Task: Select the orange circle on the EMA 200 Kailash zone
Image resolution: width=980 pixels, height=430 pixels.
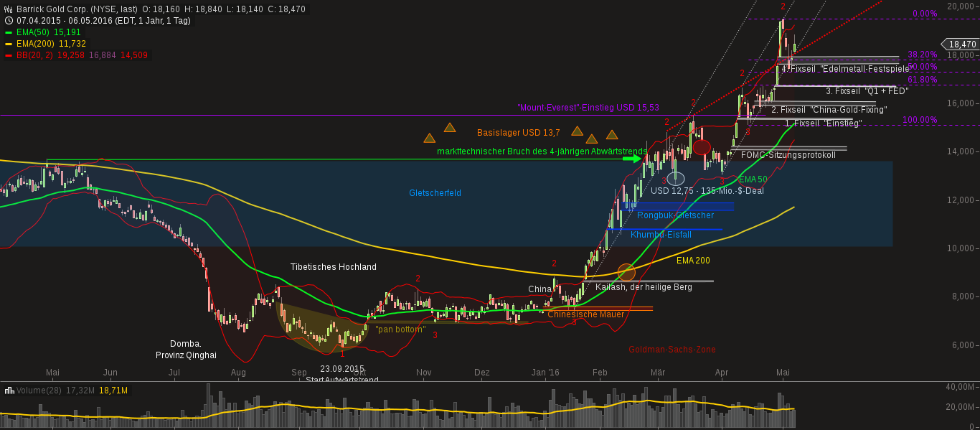Action: 626,272
